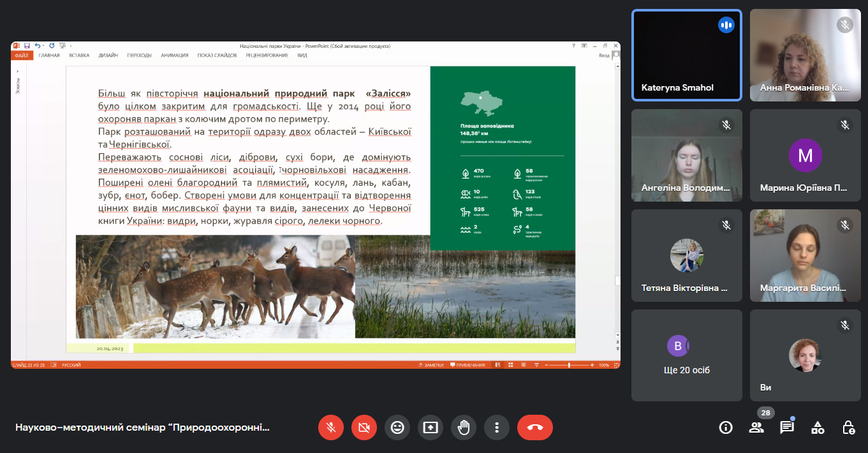Raise your hand in the meeting
The height and width of the screenshot is (453, 868).
point(464,427)
